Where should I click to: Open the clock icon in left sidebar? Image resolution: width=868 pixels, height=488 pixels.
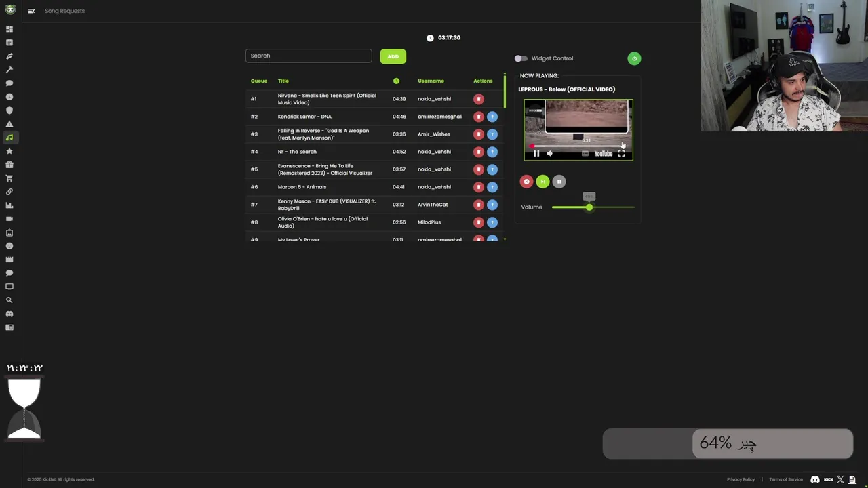coord(9,97)
